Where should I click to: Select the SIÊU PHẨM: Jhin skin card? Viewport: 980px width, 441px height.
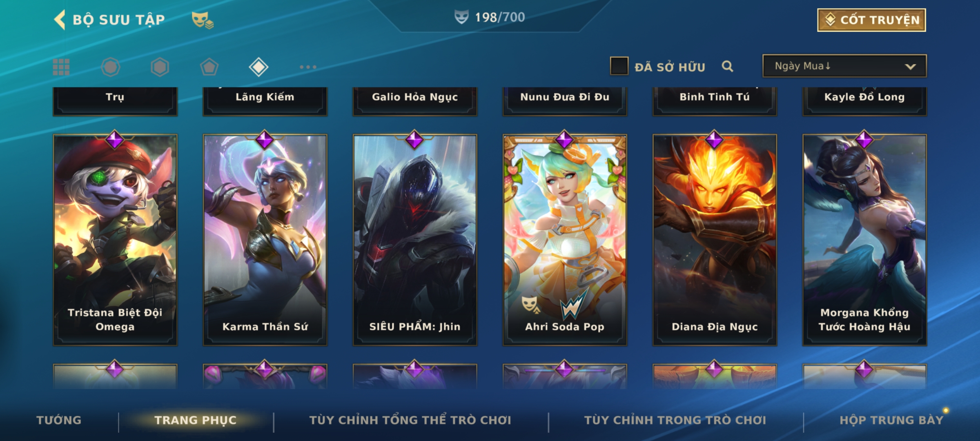click(415, 240)
